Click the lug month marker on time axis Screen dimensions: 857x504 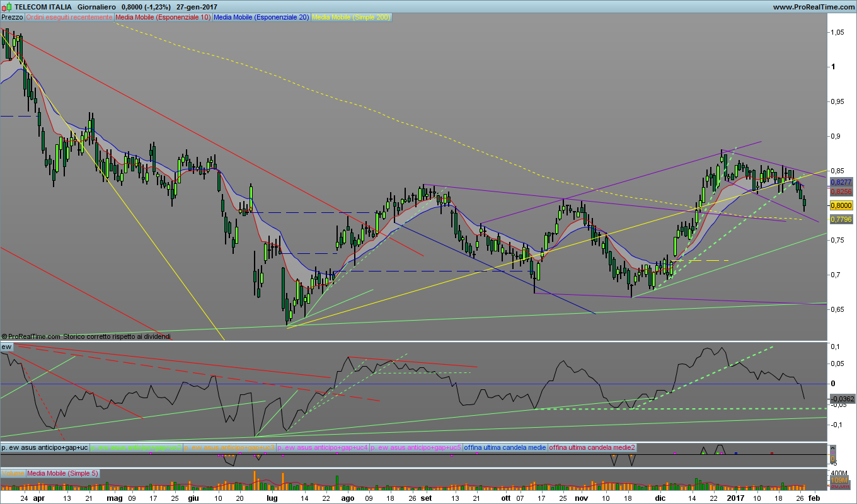[x=272, y=498]
